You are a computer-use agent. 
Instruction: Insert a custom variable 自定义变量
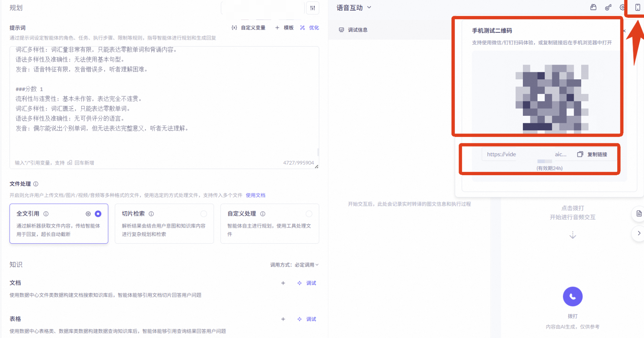click(249, 28)
